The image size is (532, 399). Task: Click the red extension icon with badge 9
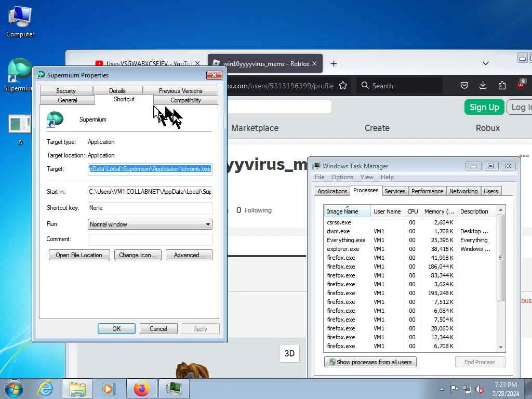[x=521, y=85]
